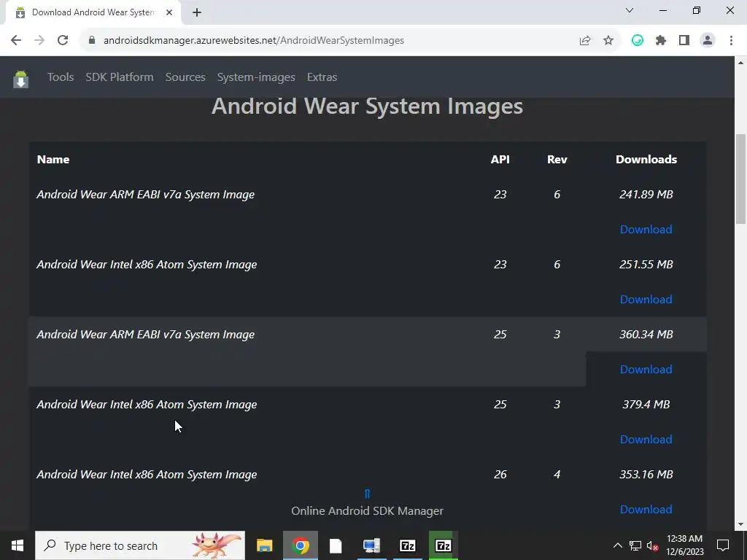
Task: Reload the page with refresh icon
Action: pos(63,41)
